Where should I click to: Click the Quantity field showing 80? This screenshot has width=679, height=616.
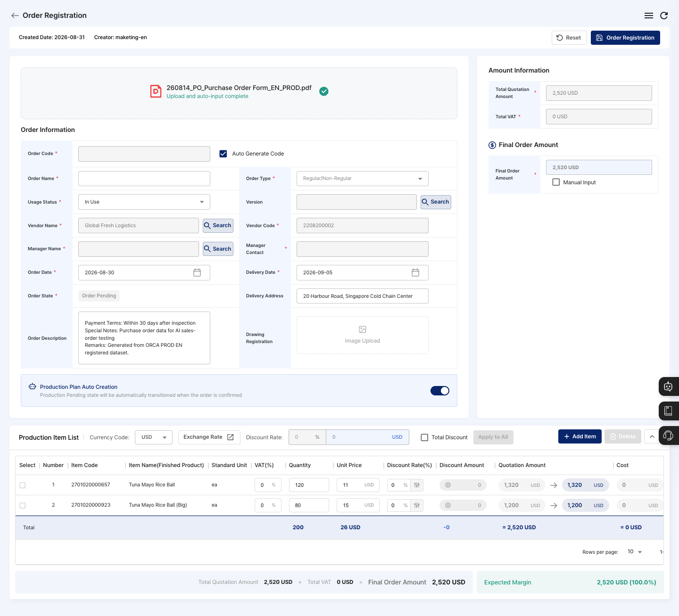(309, 505)
